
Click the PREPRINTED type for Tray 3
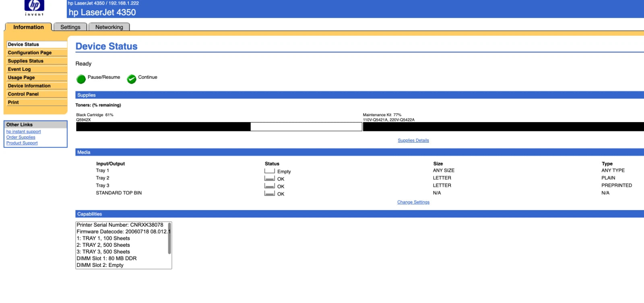click(x=617, y=186)
